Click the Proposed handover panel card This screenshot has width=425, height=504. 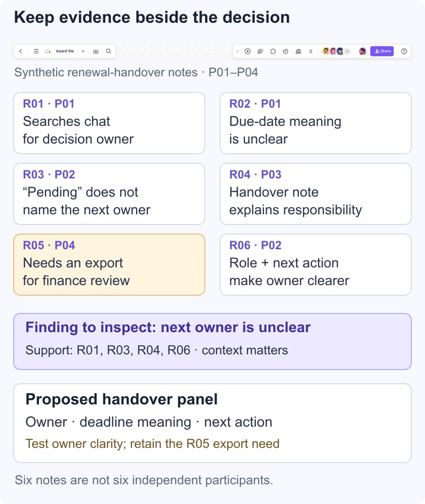[x=212, y=423]
